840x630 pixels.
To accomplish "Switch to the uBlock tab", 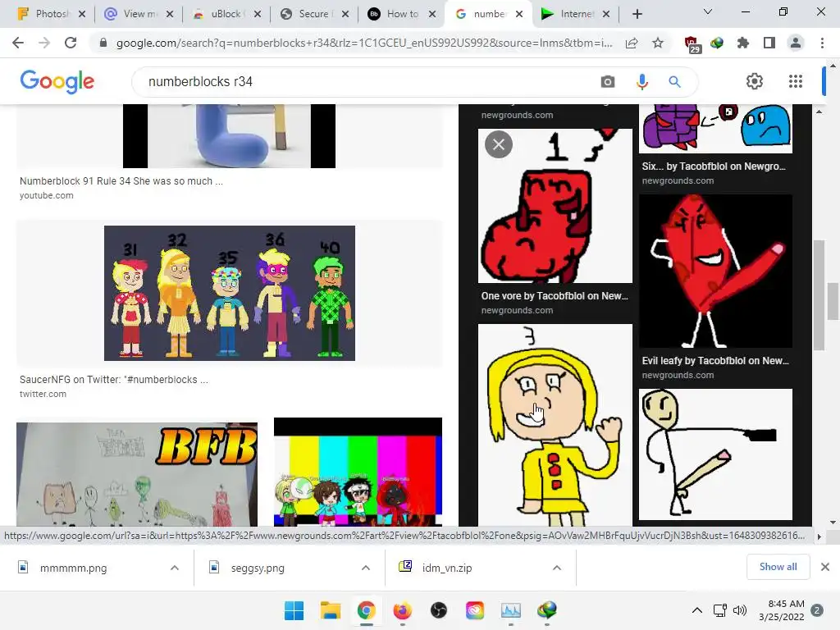I will coord(228,14).
